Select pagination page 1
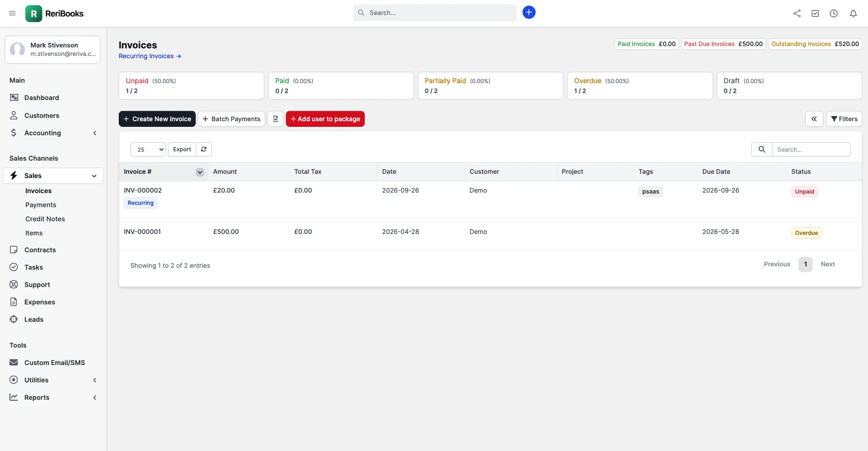Image resolution: width=868 pixels, height=451 pixels. (x=806, y=264)
